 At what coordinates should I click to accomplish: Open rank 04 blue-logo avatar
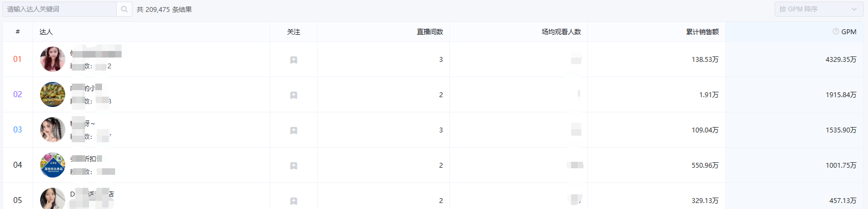pyautogui.click(x=53, y=165)
